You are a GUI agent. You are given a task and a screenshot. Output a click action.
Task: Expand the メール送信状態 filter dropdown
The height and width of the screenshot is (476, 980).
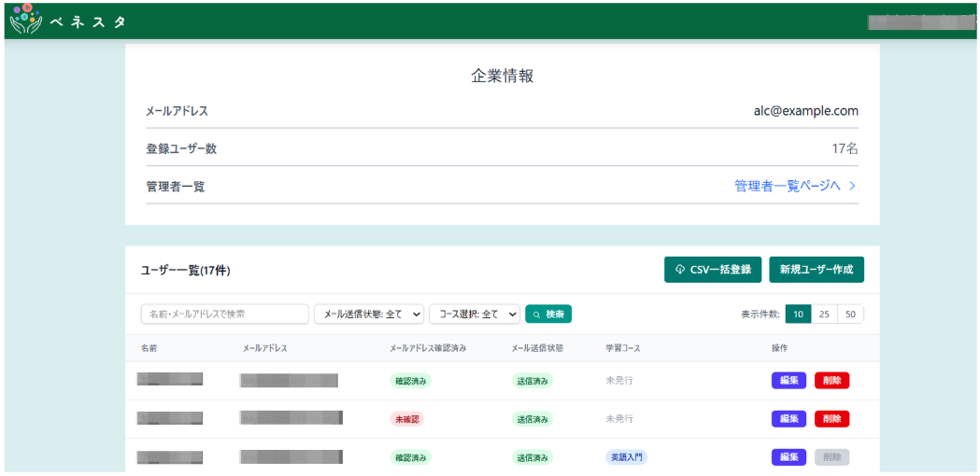[x=370, y=315]
